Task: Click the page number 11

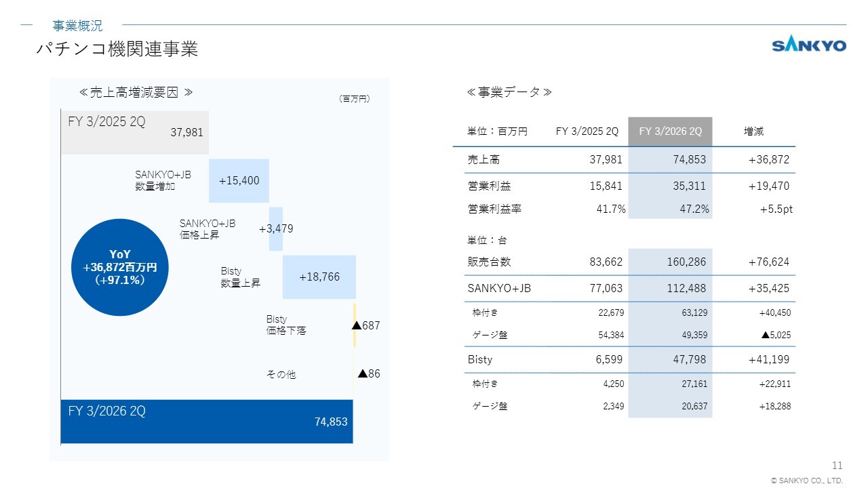Action: [837, 465]
